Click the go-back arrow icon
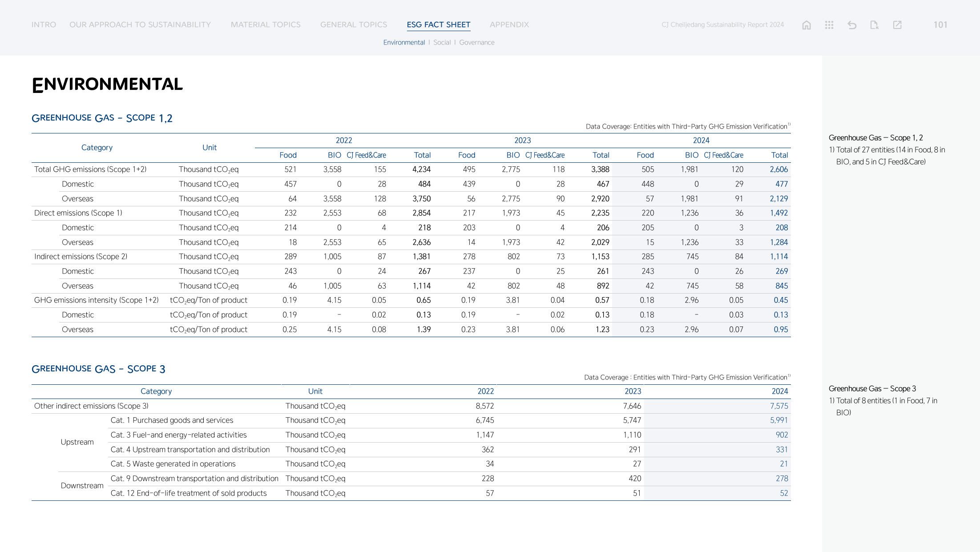Image resolution: width=980 pixels, height=552 pixels. pyautogui.click(x=852, y=25)
